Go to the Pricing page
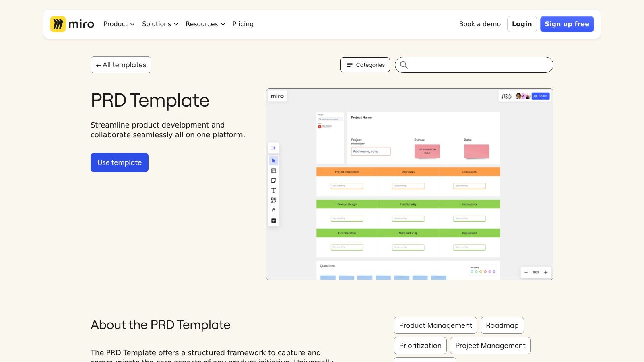Screen dimensions: 644x362 [243, 24]
